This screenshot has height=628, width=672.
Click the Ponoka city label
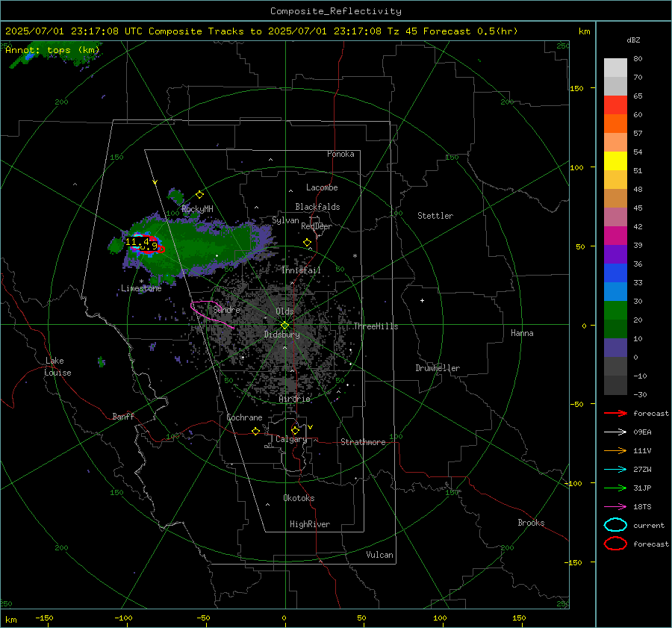pos(340,154)
